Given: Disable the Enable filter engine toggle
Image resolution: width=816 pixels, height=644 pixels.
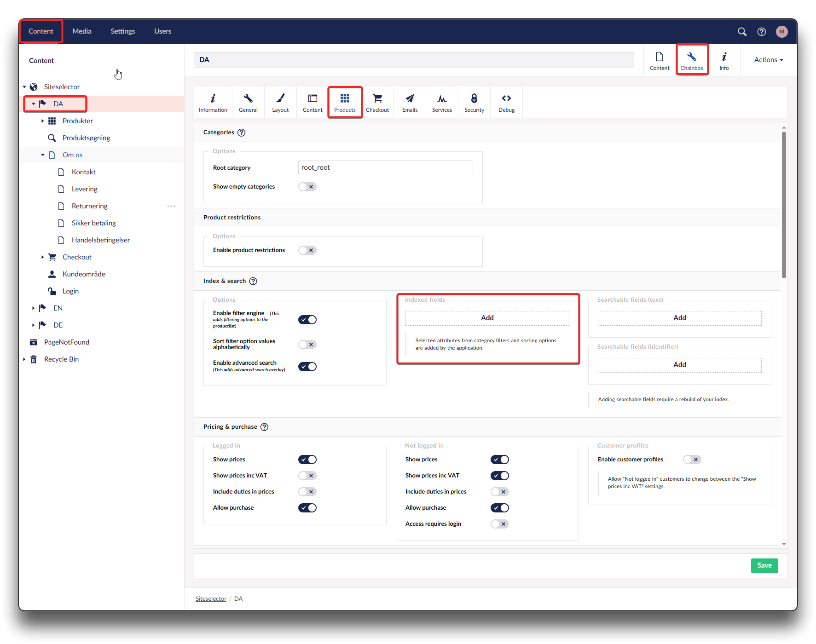Looking at the screenshot, I should pyautogui.click(x=307, y=320).
